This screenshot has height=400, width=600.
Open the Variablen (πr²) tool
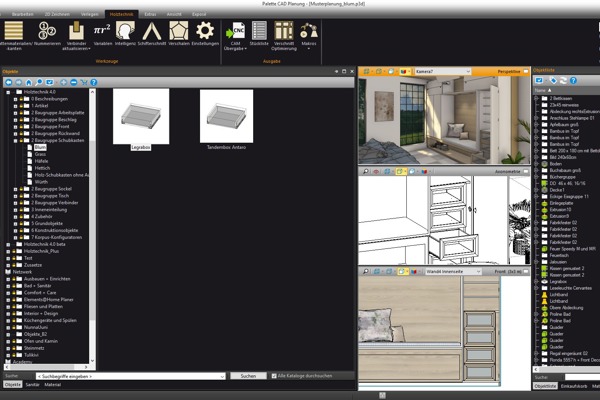pos(102,31)
